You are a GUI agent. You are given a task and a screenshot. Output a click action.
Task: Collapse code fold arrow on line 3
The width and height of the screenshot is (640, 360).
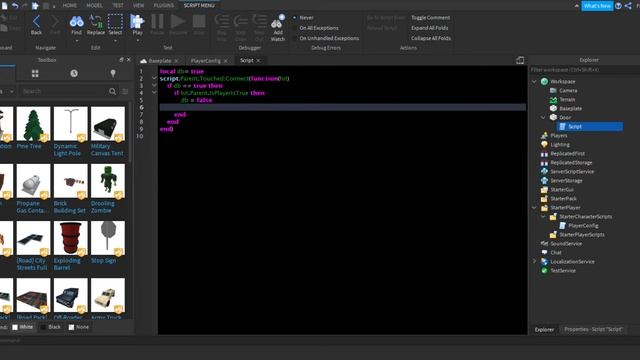click(x=154, y=85)
